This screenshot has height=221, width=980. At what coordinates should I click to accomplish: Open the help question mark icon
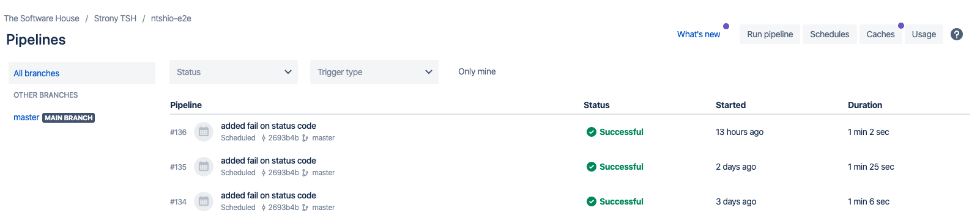click(x=957, y=34)
